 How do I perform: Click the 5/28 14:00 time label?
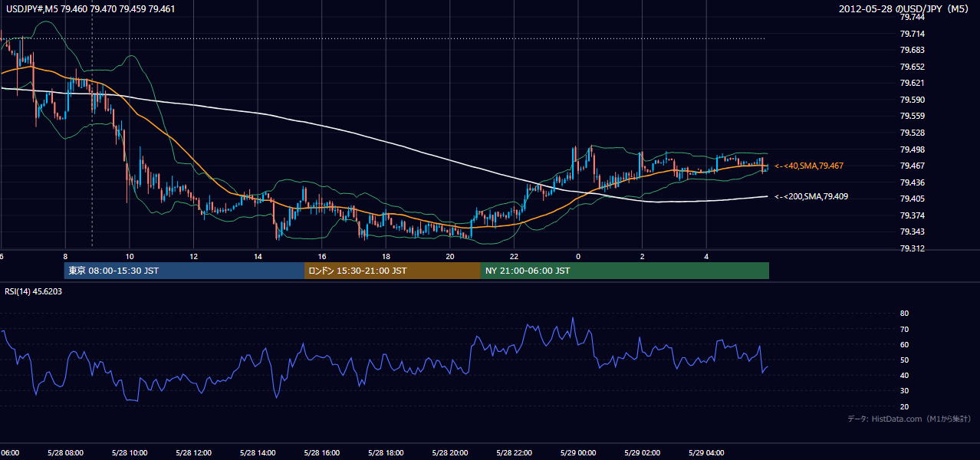[x=257, y=452]
